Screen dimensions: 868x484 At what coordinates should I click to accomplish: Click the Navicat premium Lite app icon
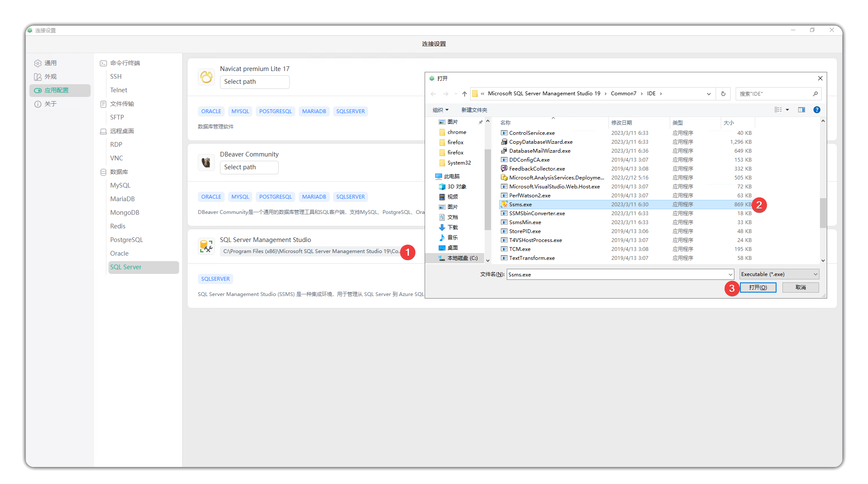point(206,77)
